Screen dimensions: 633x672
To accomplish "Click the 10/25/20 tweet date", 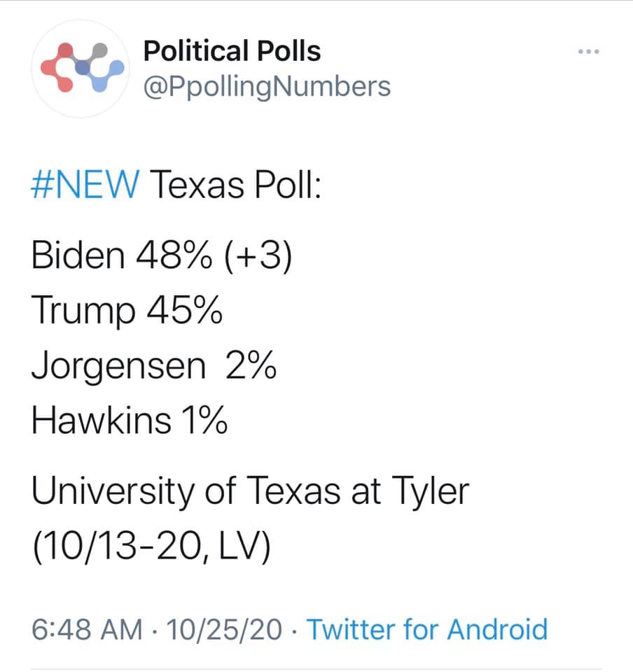I will tap(224, 629).
